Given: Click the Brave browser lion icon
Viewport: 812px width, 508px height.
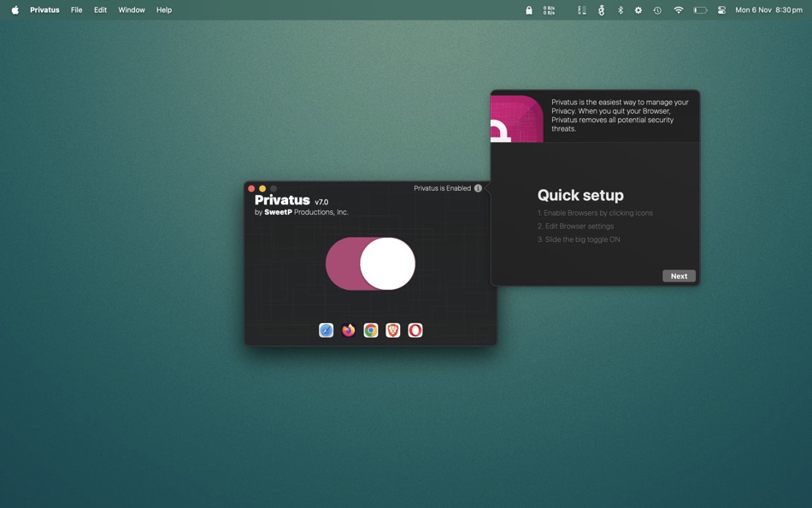Looking at the screenshot, I should point(393,330).
